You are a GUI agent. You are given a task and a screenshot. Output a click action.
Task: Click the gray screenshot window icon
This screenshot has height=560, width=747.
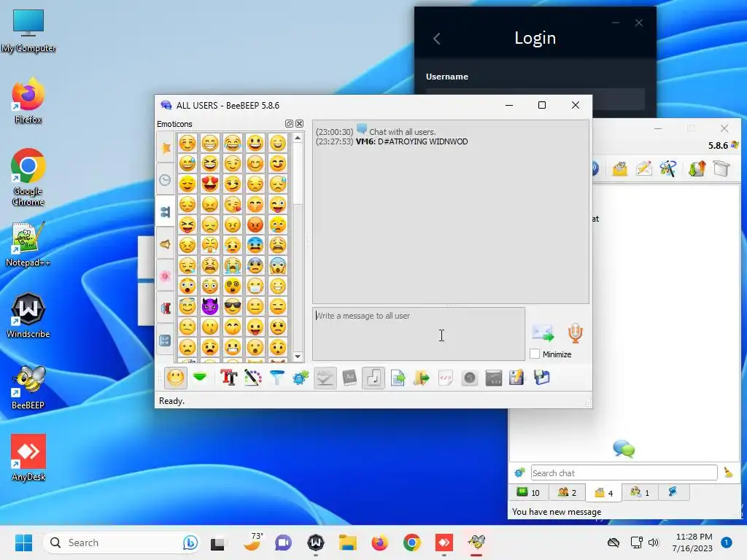click(494, 378)
